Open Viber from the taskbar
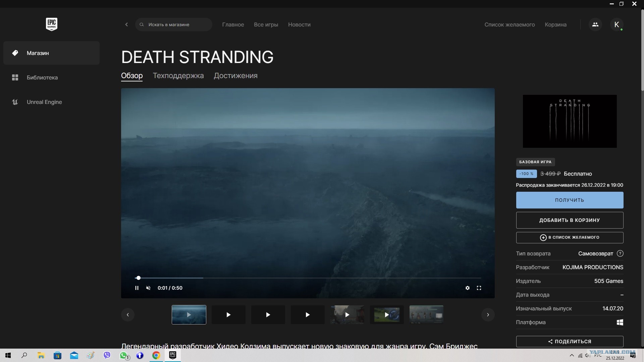The width and height of the screenshot is (644, 362). pos(107,355)
